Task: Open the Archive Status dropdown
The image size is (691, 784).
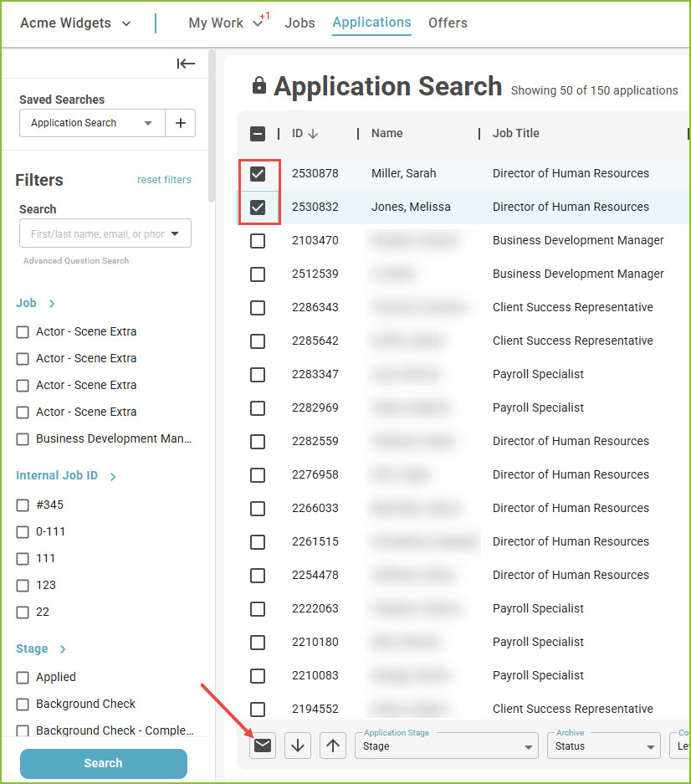Action: pos(603,746)
